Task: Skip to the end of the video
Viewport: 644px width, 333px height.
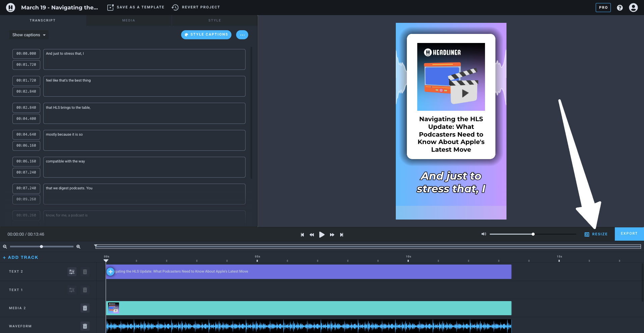Action: point(341,235)
